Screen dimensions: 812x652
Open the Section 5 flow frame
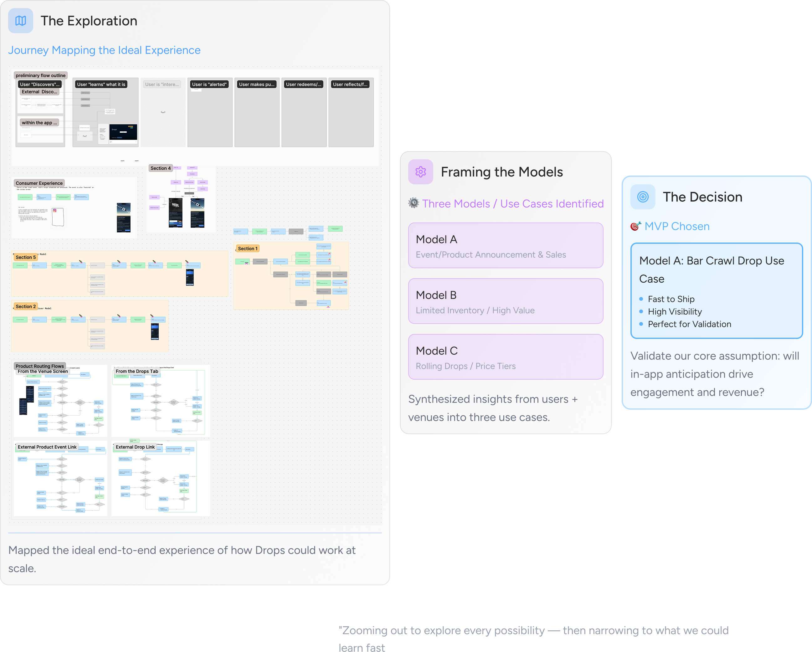[26, 257]
